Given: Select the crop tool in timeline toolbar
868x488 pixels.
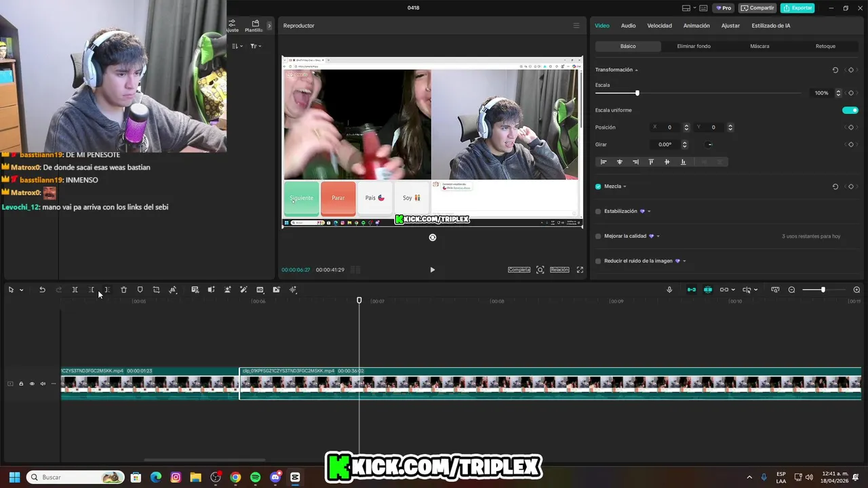Looking at the screenshot, I should click(156, 289).
